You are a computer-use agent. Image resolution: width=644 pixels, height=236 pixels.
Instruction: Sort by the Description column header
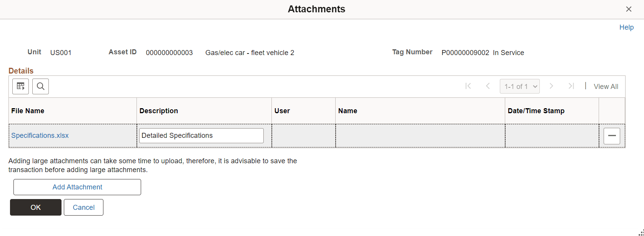pyautogui.click(x=159, y=110)
